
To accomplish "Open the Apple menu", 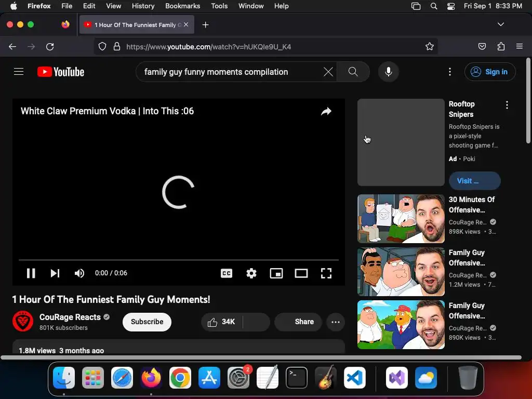I will tap(14, 6).
